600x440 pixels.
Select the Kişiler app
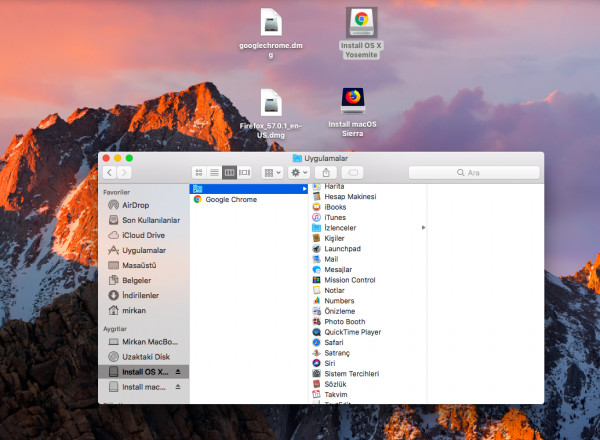tap(369, 238)
